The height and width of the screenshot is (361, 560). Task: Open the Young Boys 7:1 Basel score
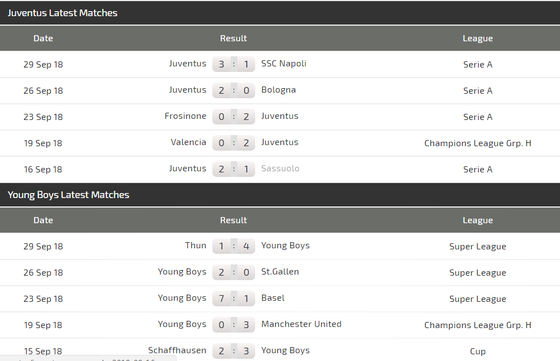tap(234, 299)
